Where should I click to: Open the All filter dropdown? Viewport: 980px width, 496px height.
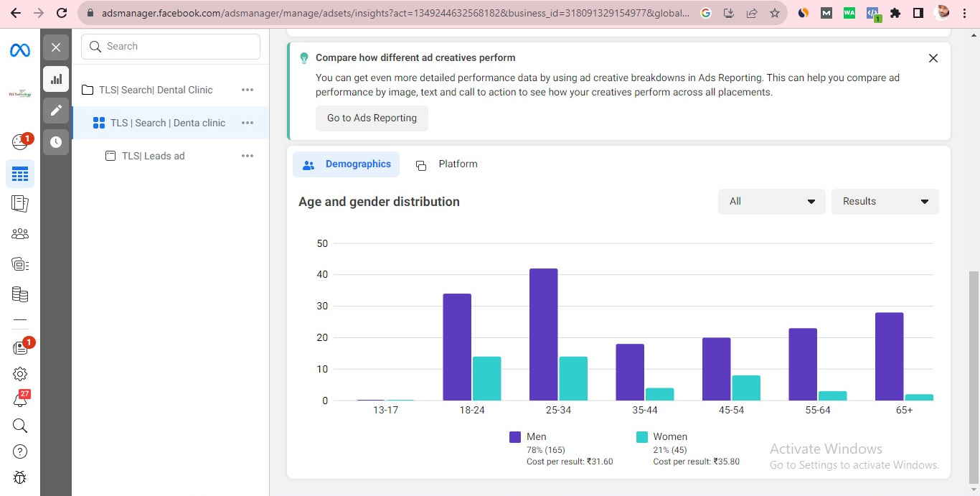[x=771, y=202]
